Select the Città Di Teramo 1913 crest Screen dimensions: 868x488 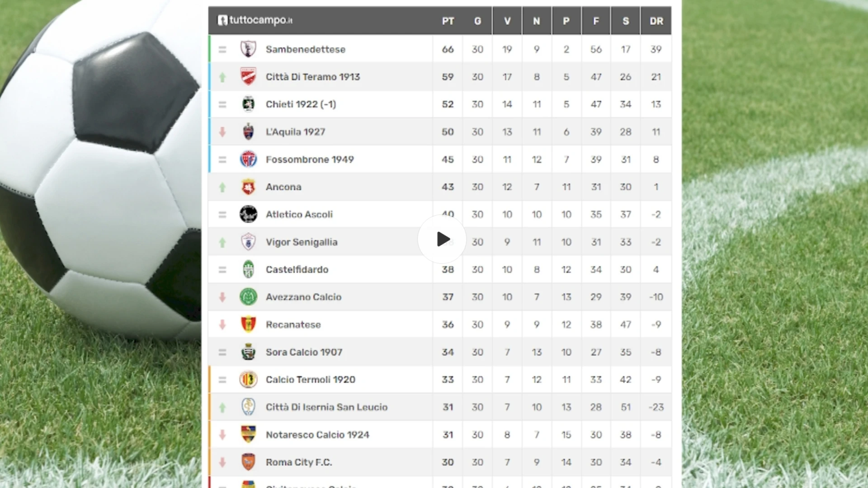(248, 76)
